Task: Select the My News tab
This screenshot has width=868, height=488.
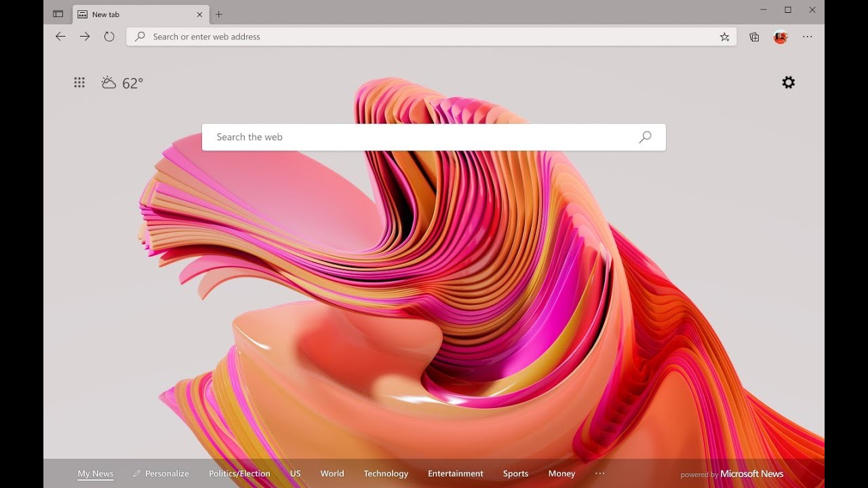Action: tap(96, 474)
